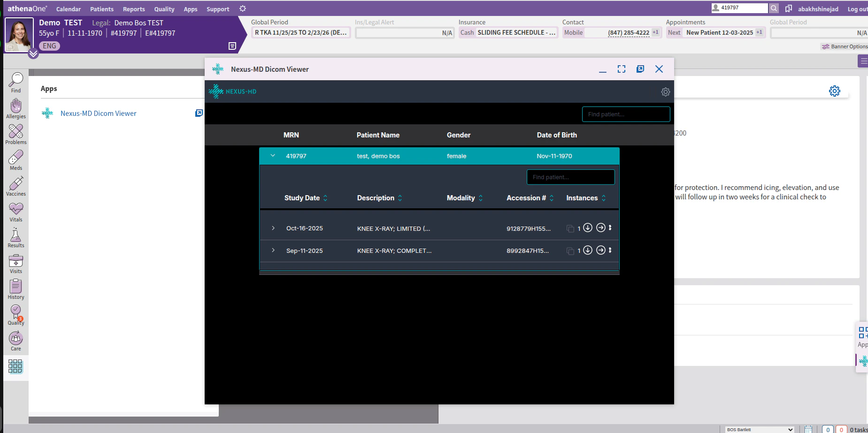Open the Allergies section
Viewport: 868px width, 433px height.
(x=16, y=109)
